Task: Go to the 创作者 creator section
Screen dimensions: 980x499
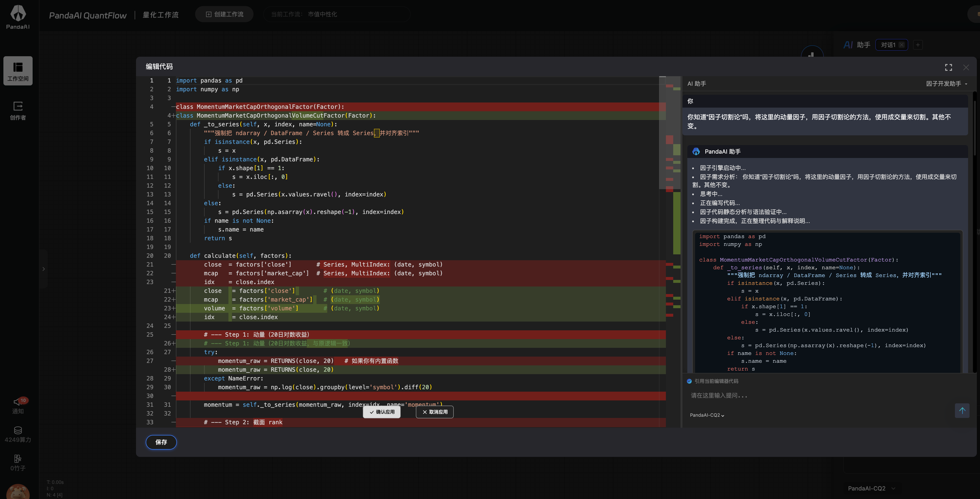Action: (x=18, y=111)
